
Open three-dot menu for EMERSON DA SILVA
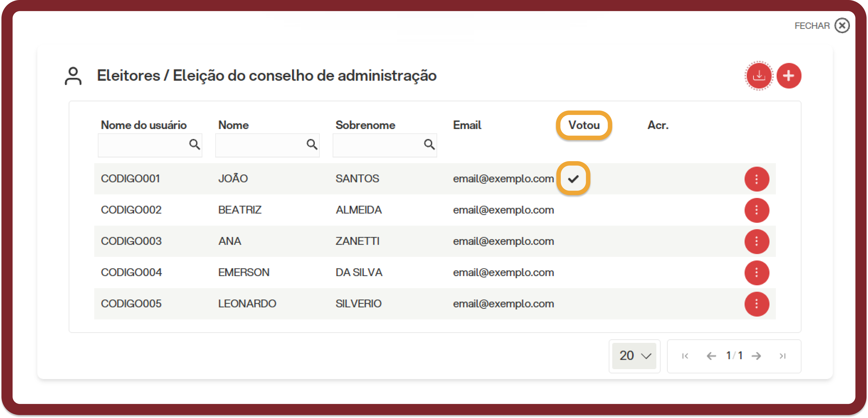(x=756, y=273)
